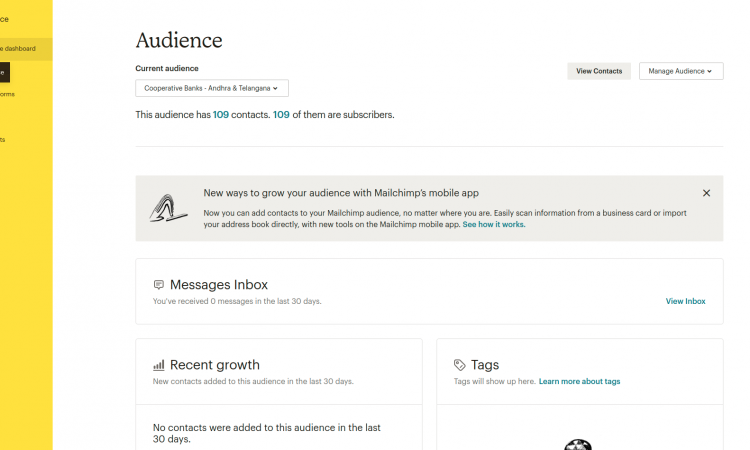The image size is (750, 450).
Task: Follow the 'See how it works' link
Action: (x=493, y=225)
